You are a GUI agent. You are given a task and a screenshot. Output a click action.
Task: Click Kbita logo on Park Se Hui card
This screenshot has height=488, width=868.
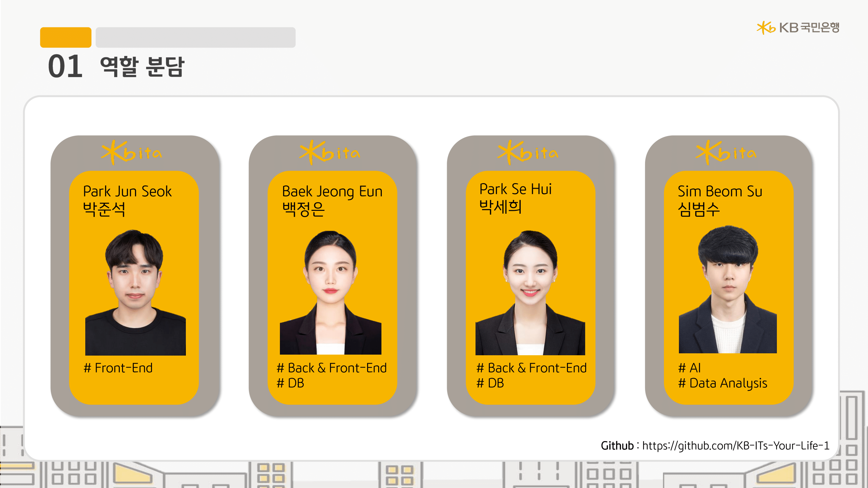tap(528, 153)
